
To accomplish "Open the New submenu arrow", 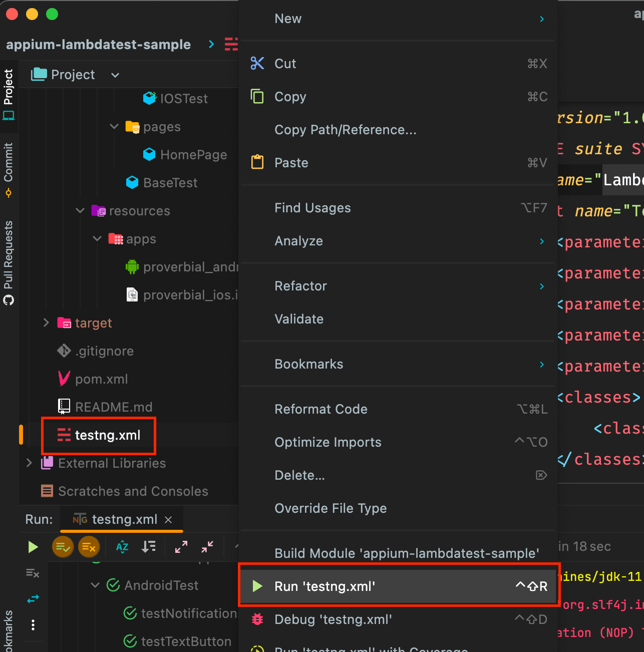I will click(x=542, y=19).
